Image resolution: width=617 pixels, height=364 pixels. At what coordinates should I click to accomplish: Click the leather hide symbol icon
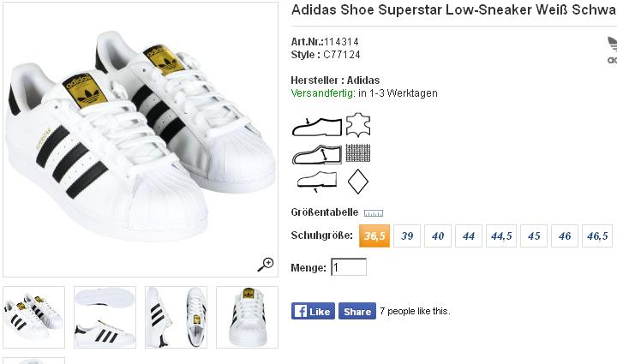click(x=357, y=126)
